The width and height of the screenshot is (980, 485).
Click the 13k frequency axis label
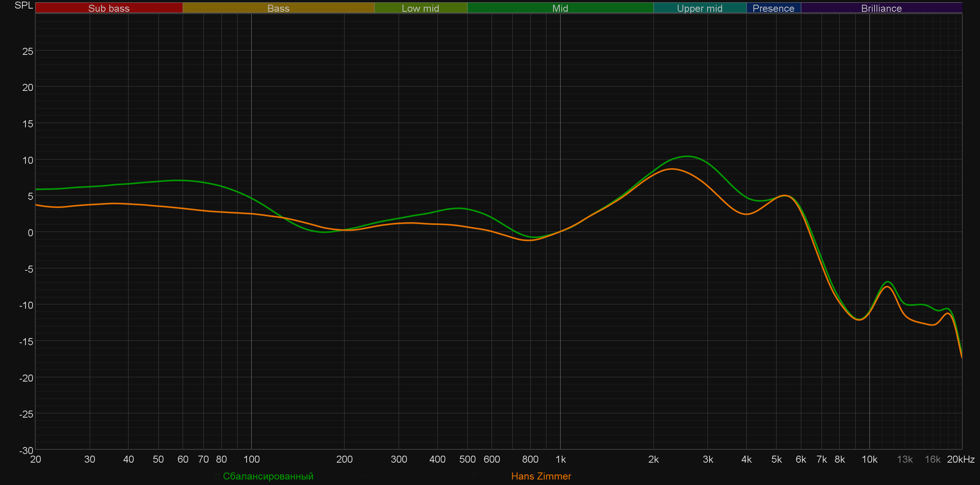pos(904,460)
